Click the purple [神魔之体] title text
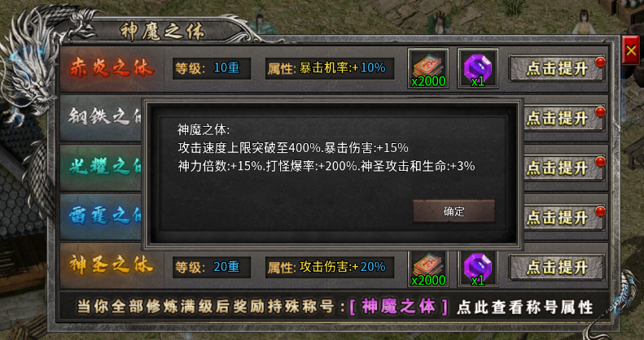Screen dimensions: 644x340 pyautogui.click(x=398, y=307)
